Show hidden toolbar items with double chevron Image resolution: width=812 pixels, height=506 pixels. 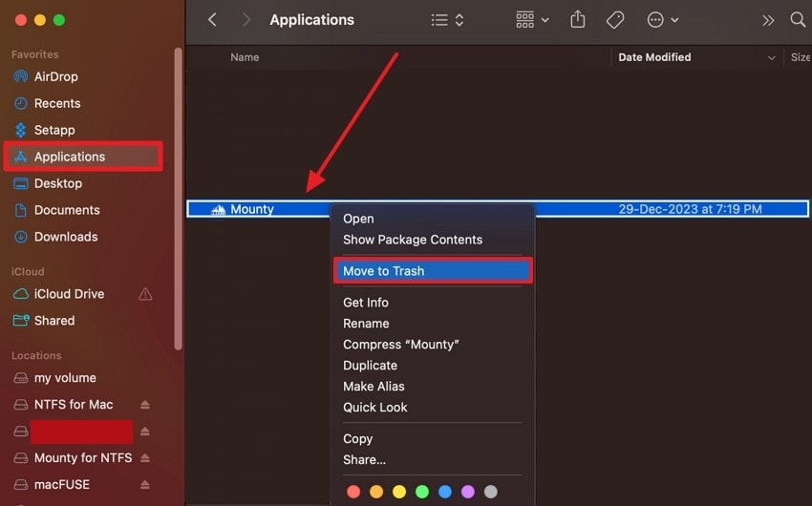click(x=768, y=20)
